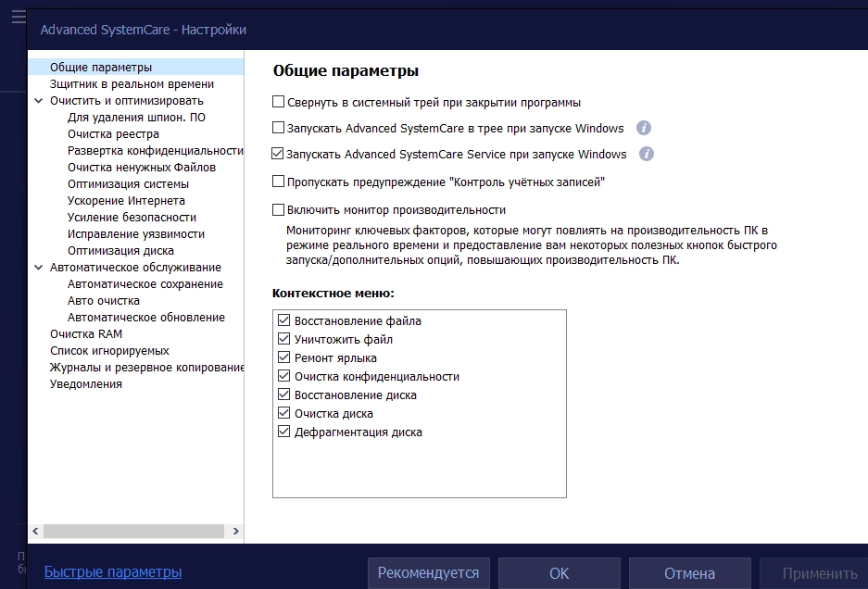Uncheck 'Очистка диска' context menu item
Image resolution: width=868 pixels, height=589 pixels.
point(284,413)
